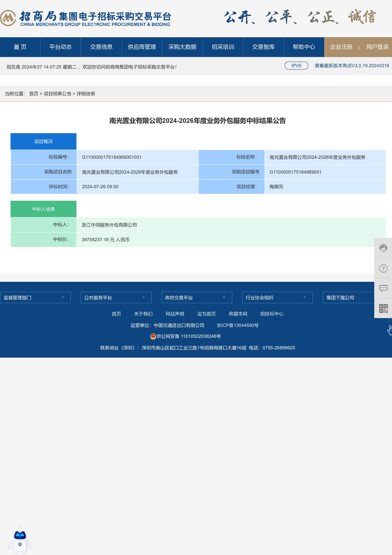The height and width of the screenshot is (555, 392).
Task: Open the 行业协会组织 dropdown
Action: coord(278,298)
